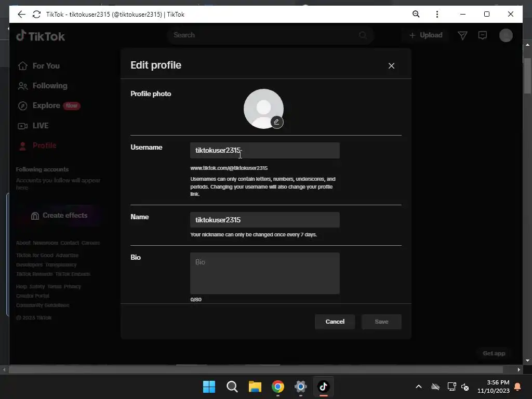Click Create effects button
Viewport: 532px width, 399px height.
coord(59,216)
